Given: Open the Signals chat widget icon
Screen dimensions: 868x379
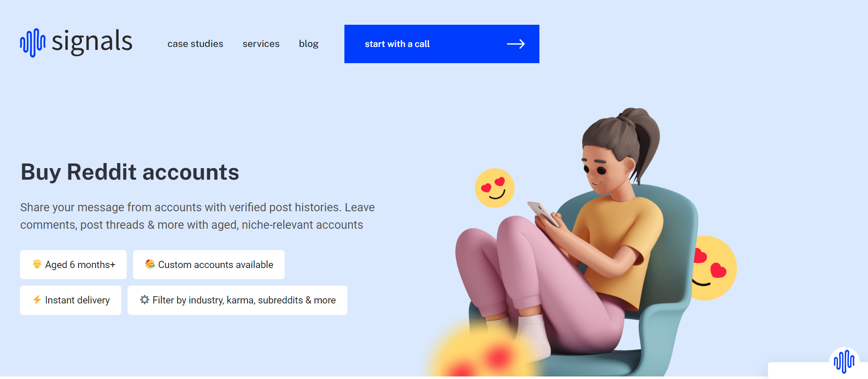Looking at the screenshot, I should point(844,362).
